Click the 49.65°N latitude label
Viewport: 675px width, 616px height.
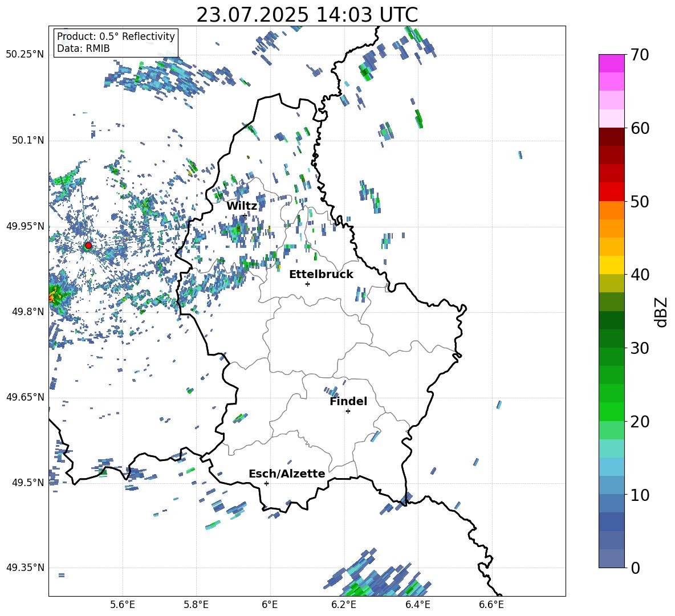pos(25,397)
